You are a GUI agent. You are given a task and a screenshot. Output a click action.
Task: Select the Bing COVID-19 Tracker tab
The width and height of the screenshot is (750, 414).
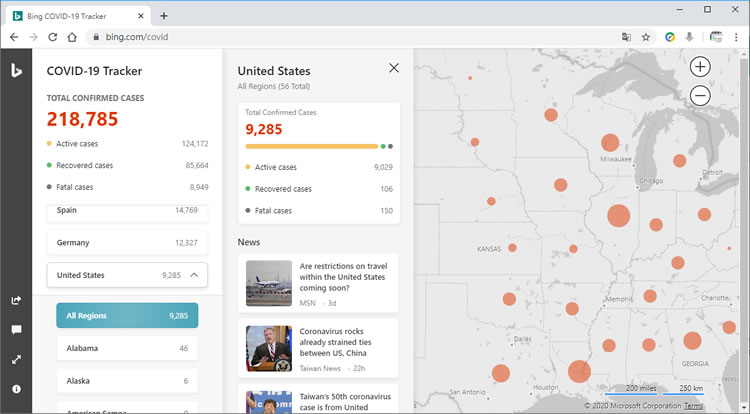[78, 16]
